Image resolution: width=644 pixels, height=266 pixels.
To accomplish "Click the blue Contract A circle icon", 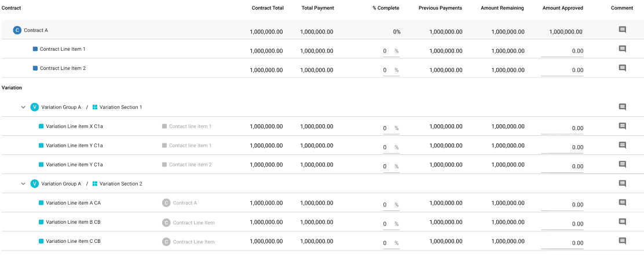I will [17, 30].
